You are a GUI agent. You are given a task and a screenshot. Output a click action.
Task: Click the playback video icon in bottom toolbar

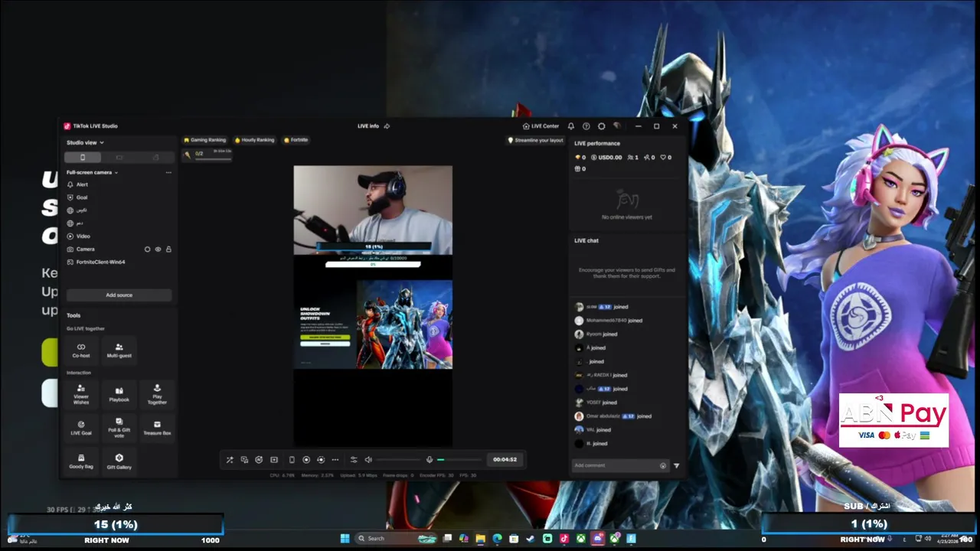(274, 460)
